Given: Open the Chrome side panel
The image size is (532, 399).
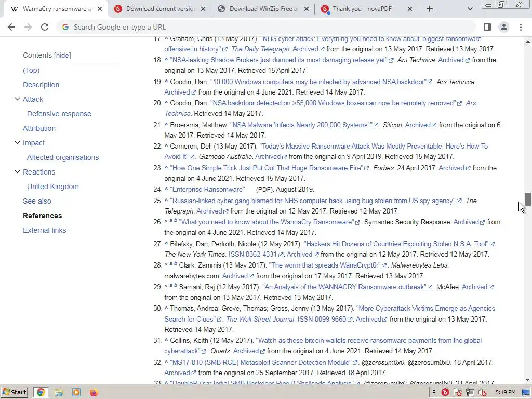Looking at the screenshot, I should (487, 27).
